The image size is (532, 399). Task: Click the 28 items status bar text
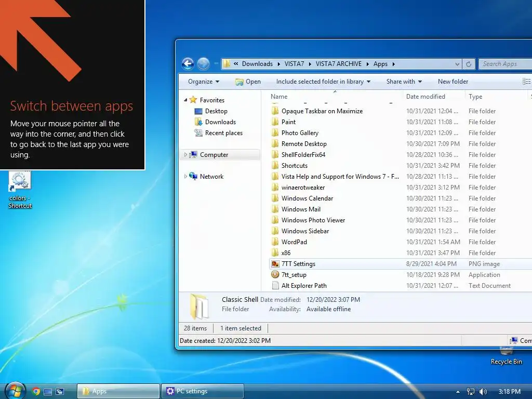pyautogui.click(x=195, y=328)
